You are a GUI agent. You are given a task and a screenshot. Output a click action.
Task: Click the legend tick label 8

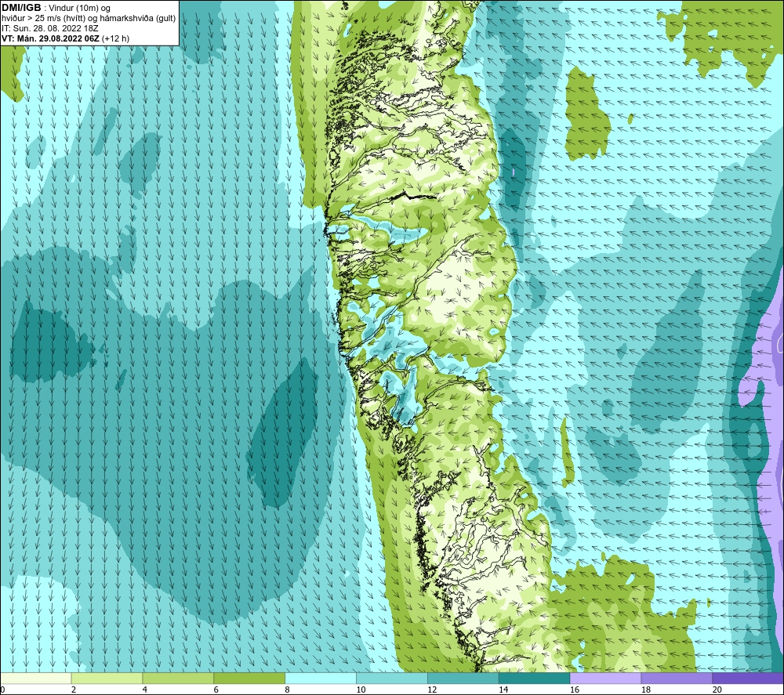point(287,690)
